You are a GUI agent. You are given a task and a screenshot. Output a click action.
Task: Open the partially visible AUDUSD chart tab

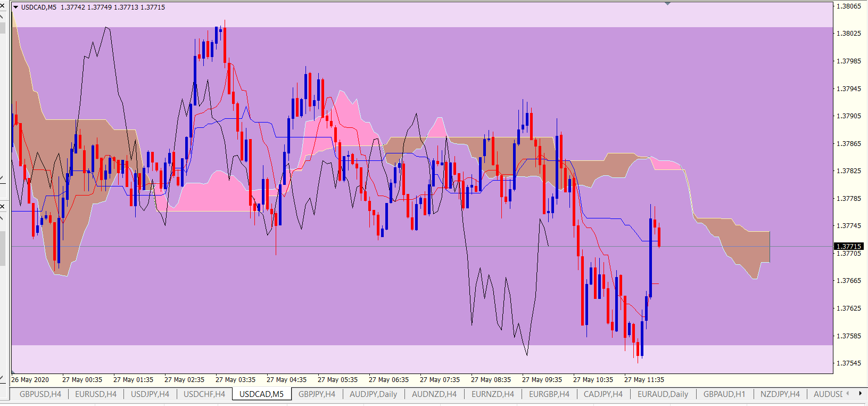pos(828,394)
